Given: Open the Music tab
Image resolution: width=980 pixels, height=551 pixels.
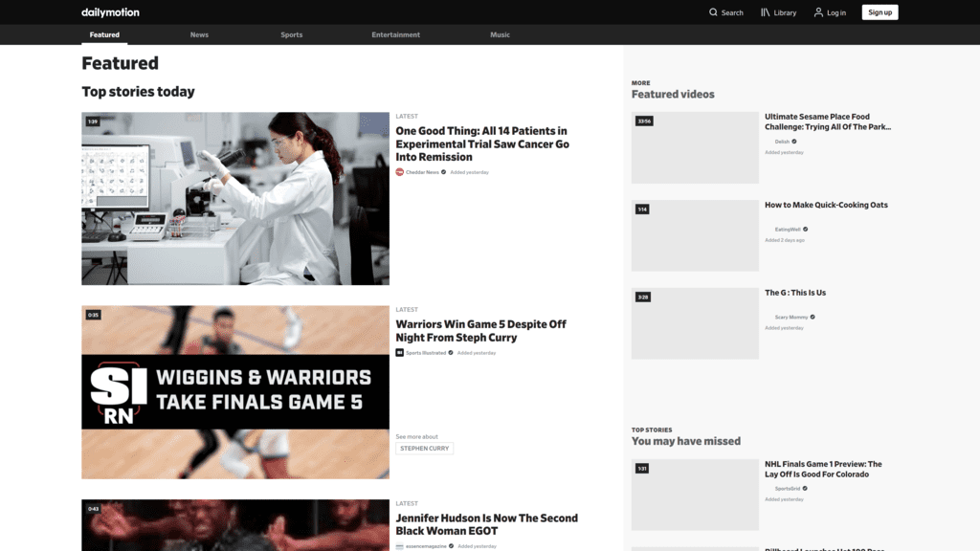Looking at the screenshot, I should 500,35.
